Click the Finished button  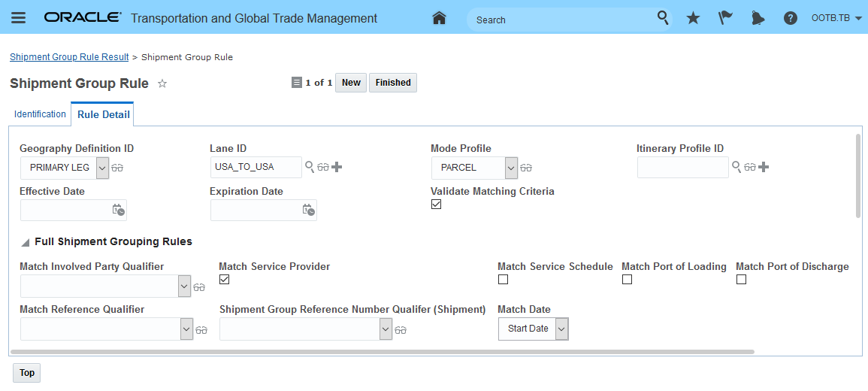[x=392, y=83]
